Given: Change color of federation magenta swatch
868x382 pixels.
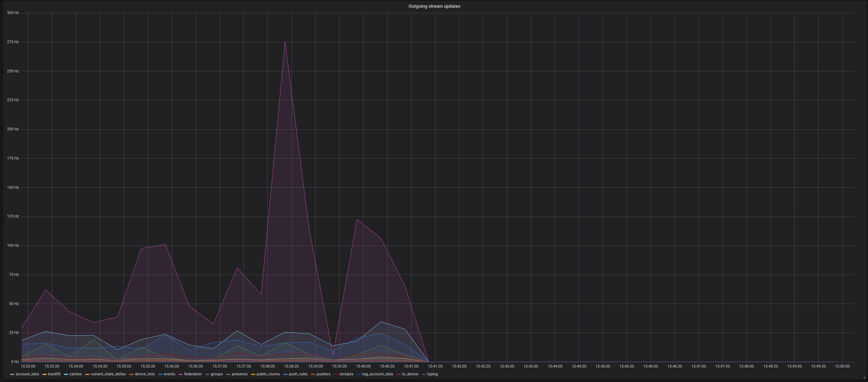Looking at the screenshot, I should [x=180, y=374].
